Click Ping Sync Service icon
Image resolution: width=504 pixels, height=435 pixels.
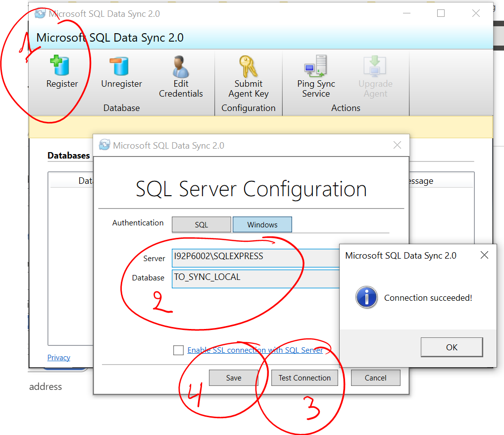click(x=316, y=66)
